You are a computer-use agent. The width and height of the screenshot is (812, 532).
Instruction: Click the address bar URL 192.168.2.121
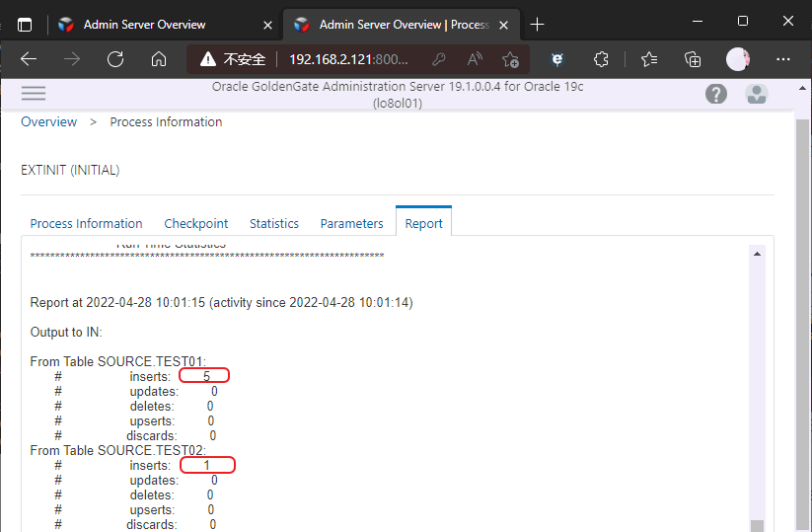(x=348, y=59)
